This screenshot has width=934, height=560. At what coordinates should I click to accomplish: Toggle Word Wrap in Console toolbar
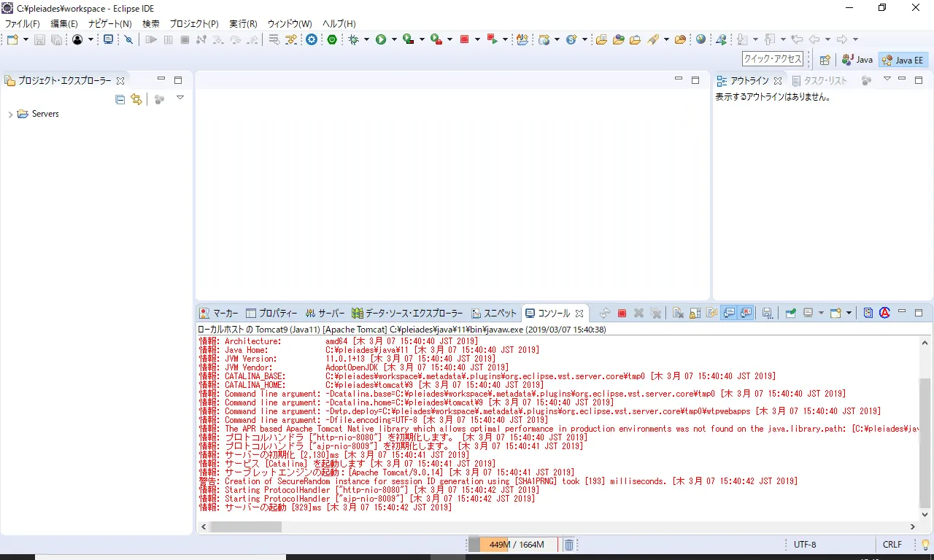711,314
